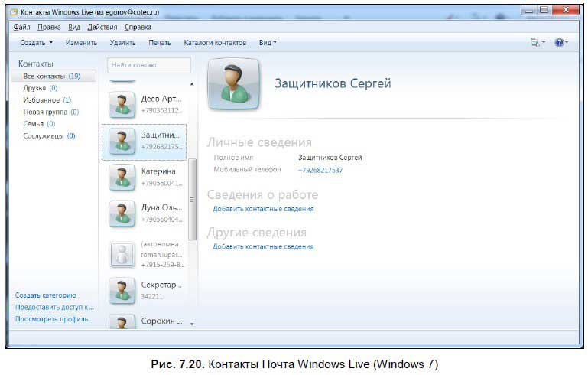Click the heading Защитников Сергей
The width and height of the screenshot is (588, 375).
(x=333, y=83)
